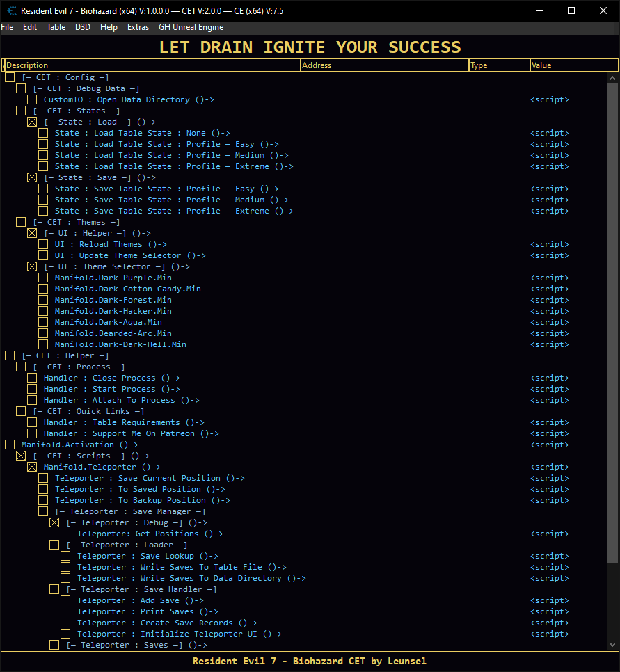Expand the Teleporter : Save Manager group
Screen dimensions: 620x672
pos(43,511)
